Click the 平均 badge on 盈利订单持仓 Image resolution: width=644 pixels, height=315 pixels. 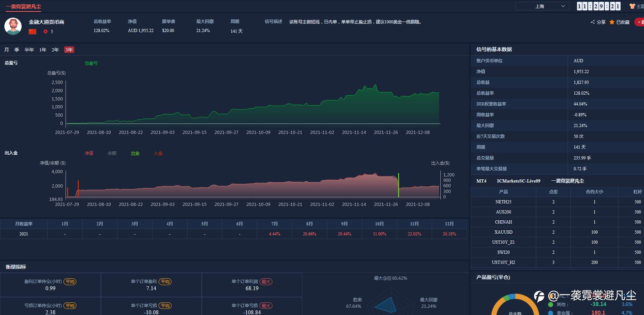70,282
